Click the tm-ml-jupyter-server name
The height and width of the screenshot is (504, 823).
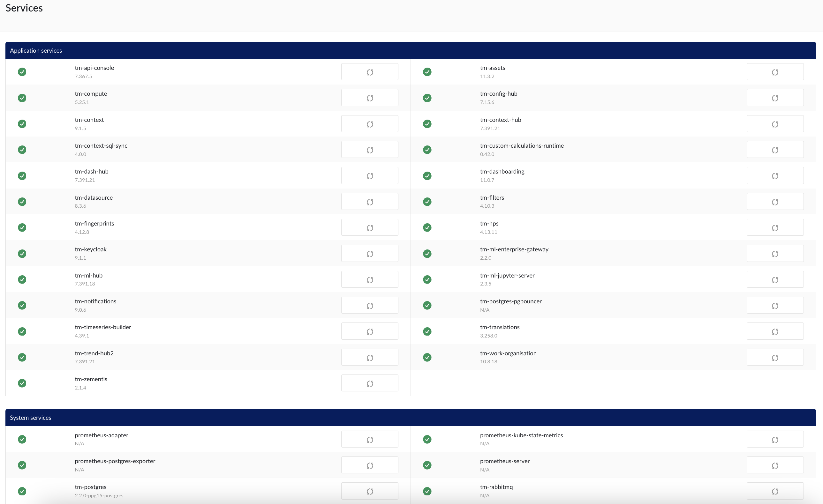click(x=507, y=275)
